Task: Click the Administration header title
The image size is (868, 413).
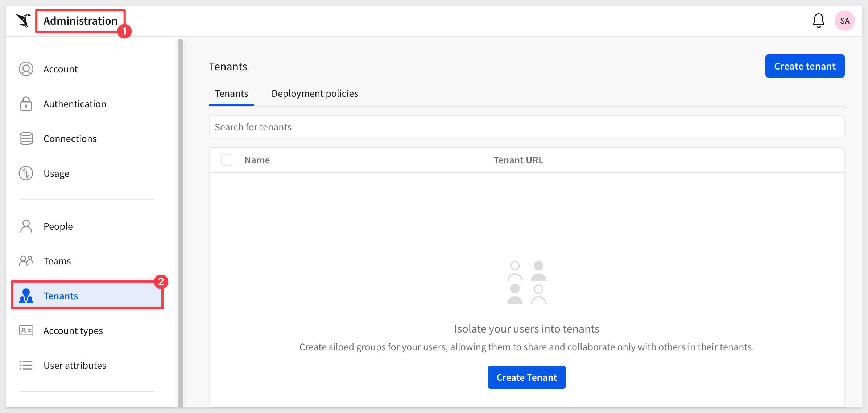Action: (x=80, y=21)
